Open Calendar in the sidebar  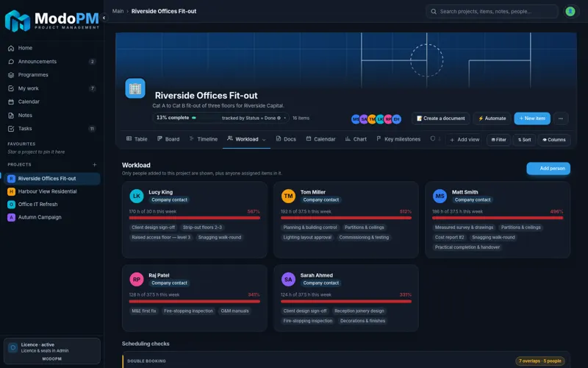pos(51,102)
